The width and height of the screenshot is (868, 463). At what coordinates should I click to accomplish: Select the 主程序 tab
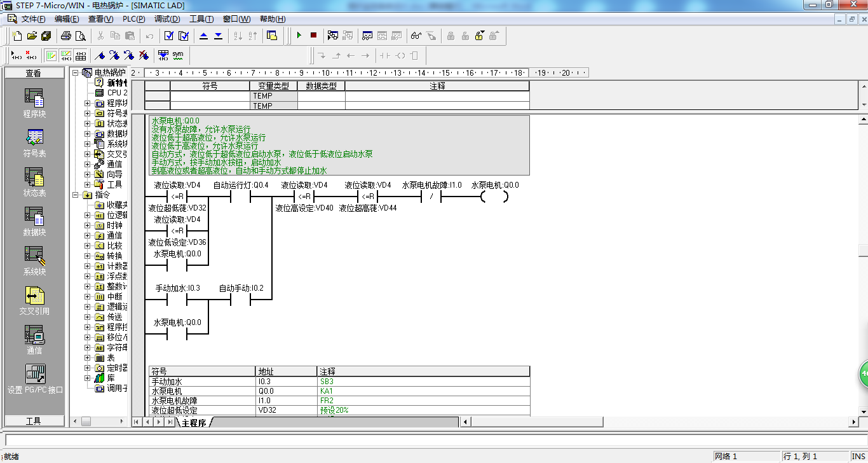pos(194,423)
